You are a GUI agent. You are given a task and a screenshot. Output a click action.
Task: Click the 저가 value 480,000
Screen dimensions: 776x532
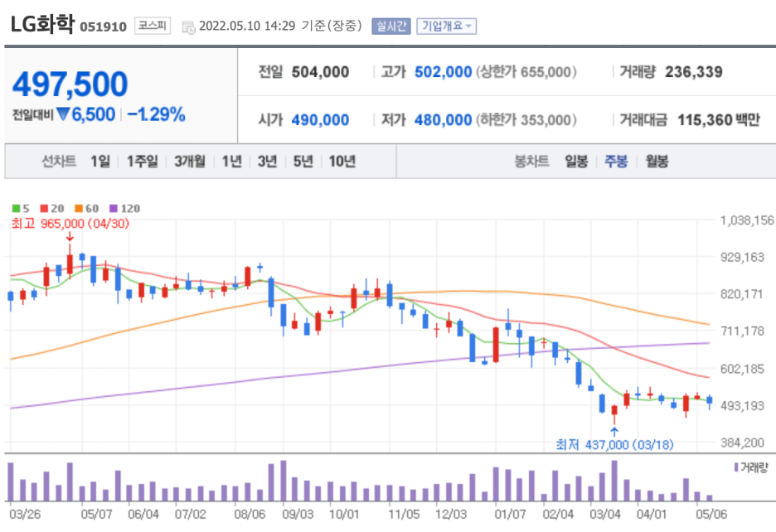pyautogui.click(x=443, y=120)
